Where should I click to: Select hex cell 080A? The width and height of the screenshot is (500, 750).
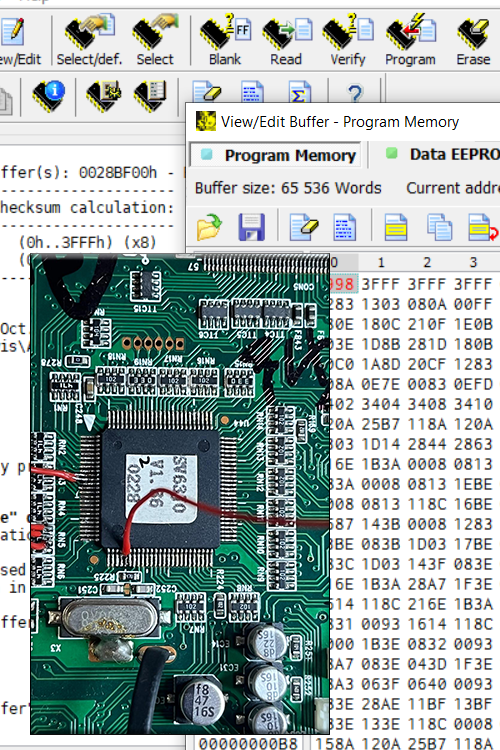click(x=426, y=304)
